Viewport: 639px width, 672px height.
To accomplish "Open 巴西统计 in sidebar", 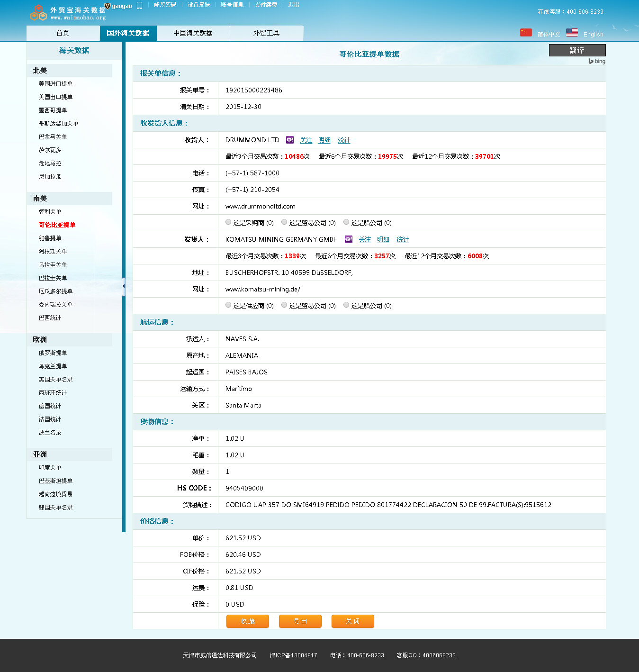I will point(50,318).
